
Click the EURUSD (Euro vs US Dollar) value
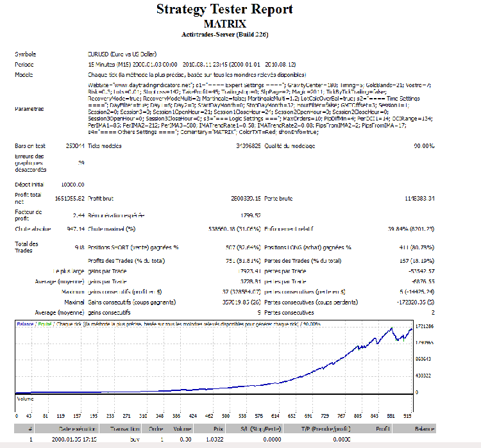click(x=122, y=54)
